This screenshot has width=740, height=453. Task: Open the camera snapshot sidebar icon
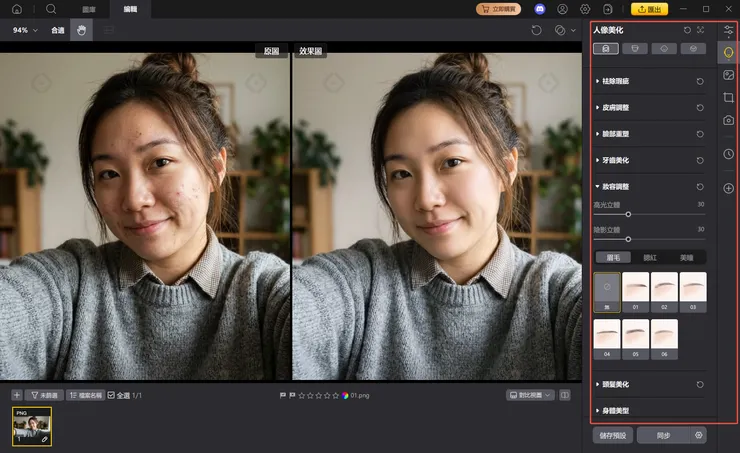[x=729, y=120]
